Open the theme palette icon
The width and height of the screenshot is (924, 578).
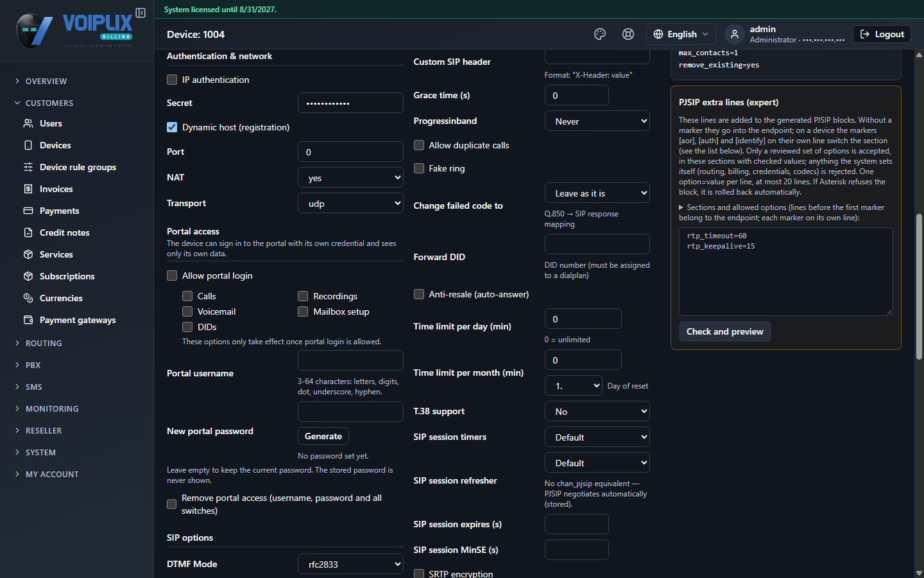tap(600, 34)
